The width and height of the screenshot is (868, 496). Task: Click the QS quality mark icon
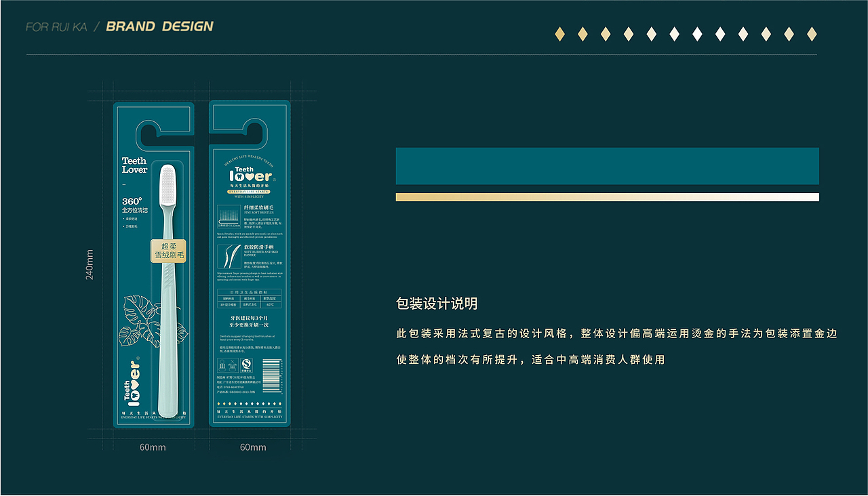248,367
